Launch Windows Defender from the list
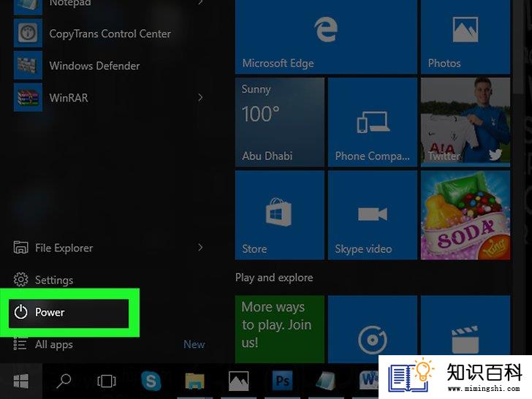Screen dimensions: 532x399 coord(110,66)
